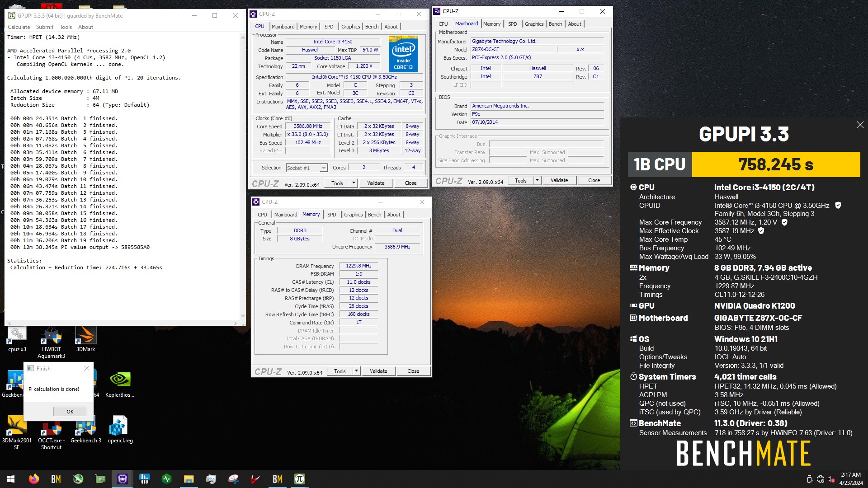Open the BenchMate taskbar icon next to Firefox
This screenshot has width=868, height=488.
56,479
